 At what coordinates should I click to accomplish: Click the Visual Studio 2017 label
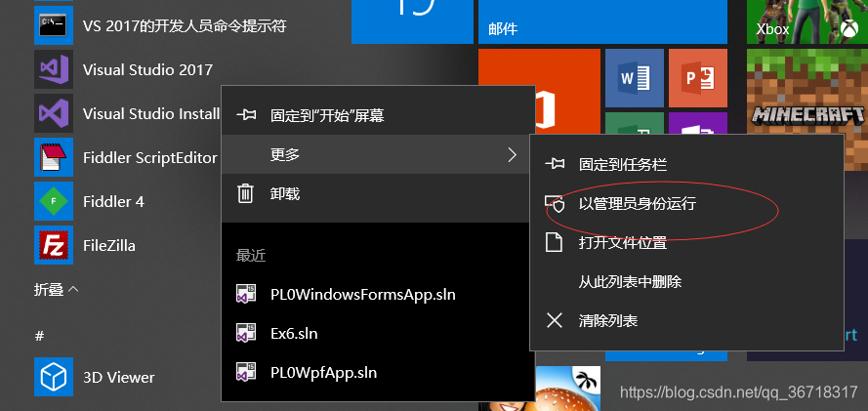pos(147,69)
